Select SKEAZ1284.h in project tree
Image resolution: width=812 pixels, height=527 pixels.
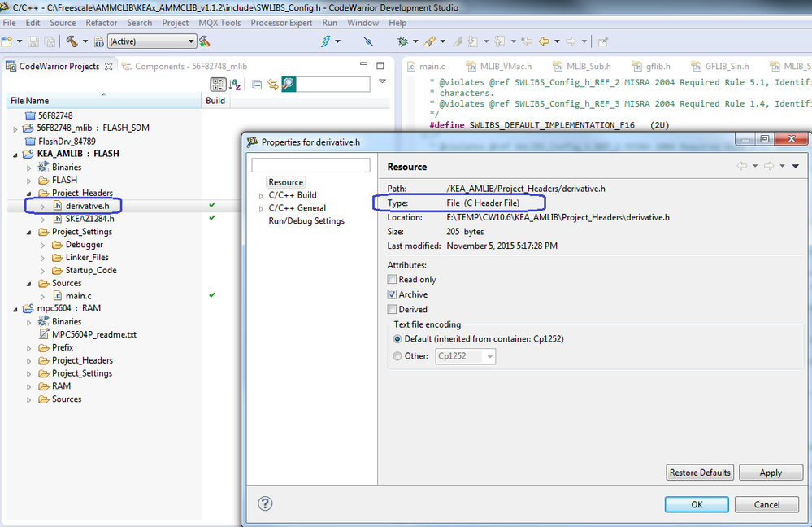(89, 219)
